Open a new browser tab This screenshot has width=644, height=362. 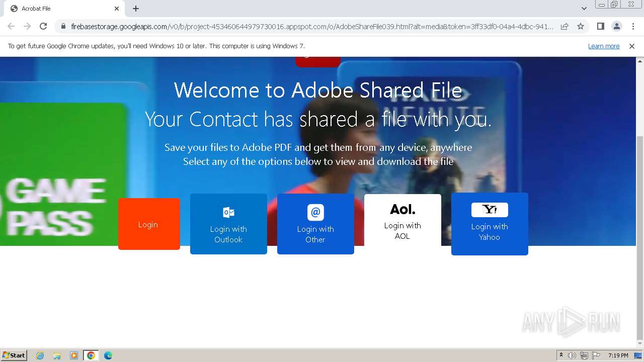[136, 9]
